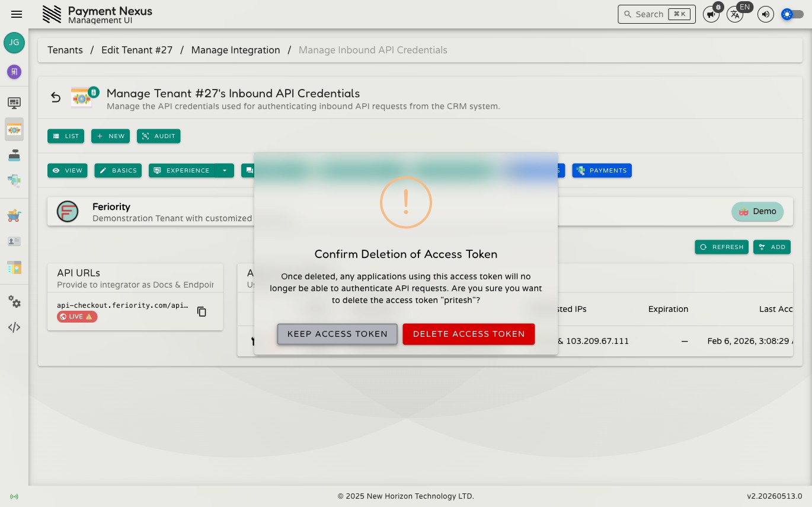Screen dimensions: 812x507
Task: Click the Feriority tenant logo
Action: click(x=68, y=212)
